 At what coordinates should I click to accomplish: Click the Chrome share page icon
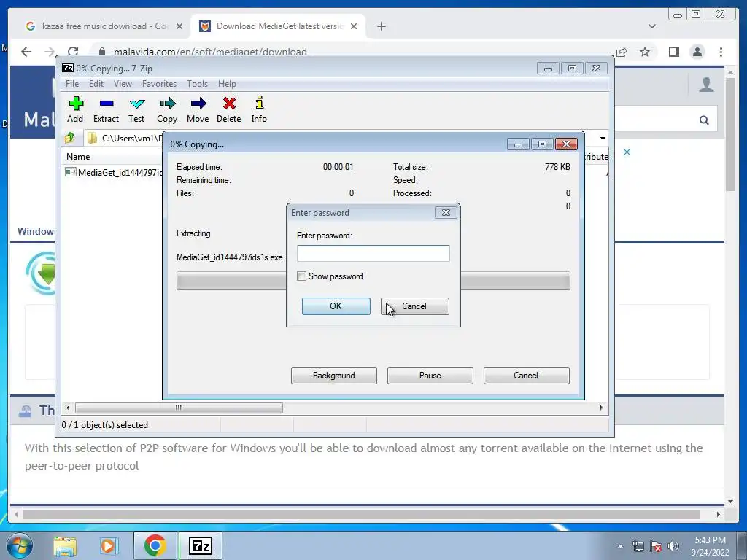point(622,52)
